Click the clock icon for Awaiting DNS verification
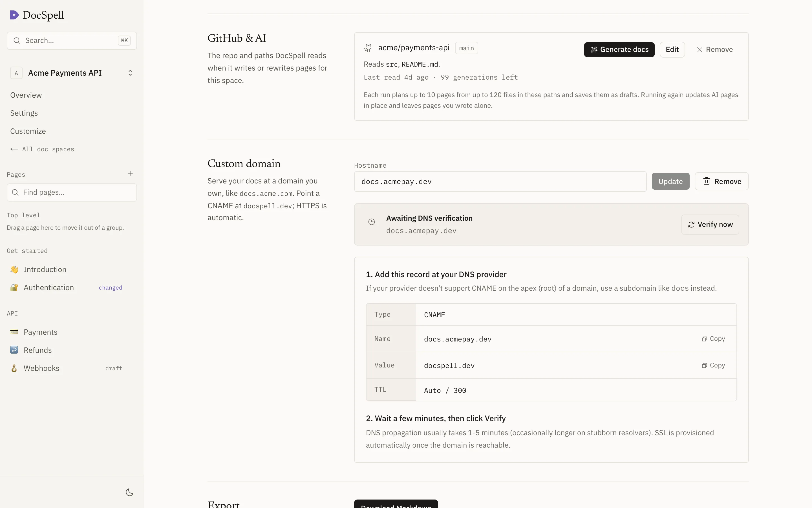The image size is (812, 508). pyautogui.click(x=371, y=222)
